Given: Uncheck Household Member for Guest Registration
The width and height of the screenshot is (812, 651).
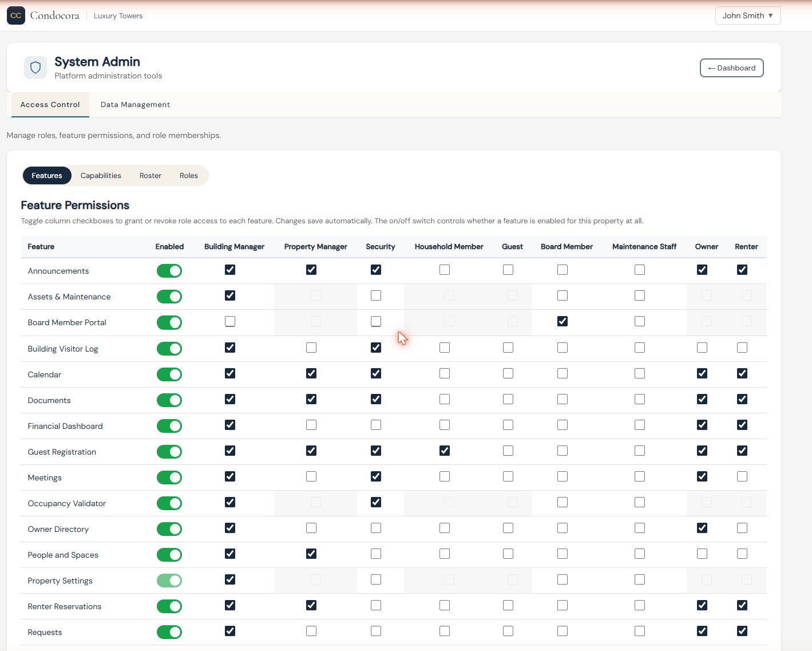Looking at the screenshot, I should click(445, 451).
